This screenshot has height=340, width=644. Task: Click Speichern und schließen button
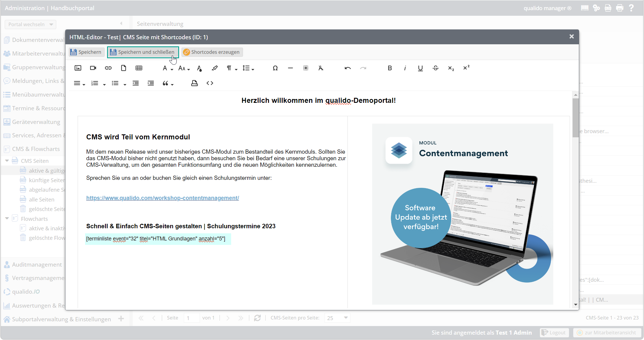tap(143, 52)
